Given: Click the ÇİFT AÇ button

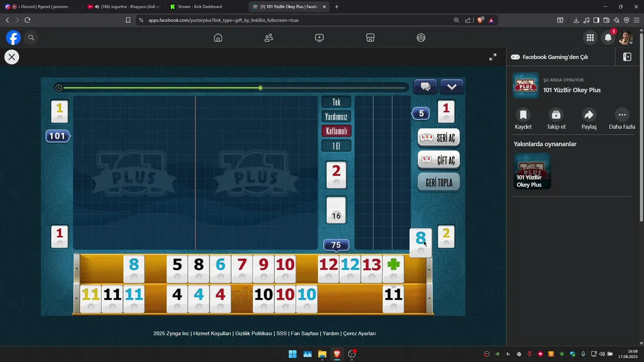Looking at the screenshot, I should coord(439,160).
